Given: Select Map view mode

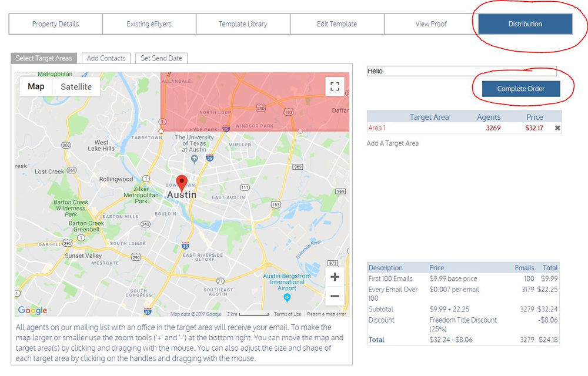Looking at the screenshot, I should [x=35, y=86].
